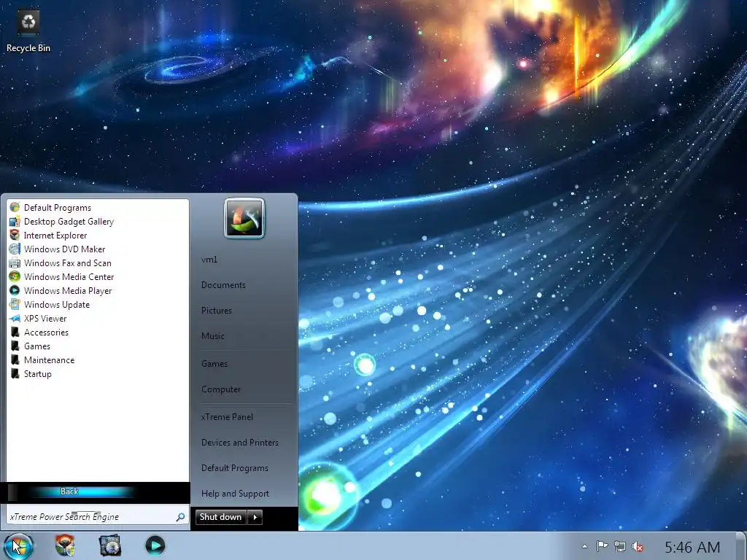Image resolution: width=747 pixels, height=560 pixels.
Task: Click the Windows Update icon
Action: (x=15, y=304)
